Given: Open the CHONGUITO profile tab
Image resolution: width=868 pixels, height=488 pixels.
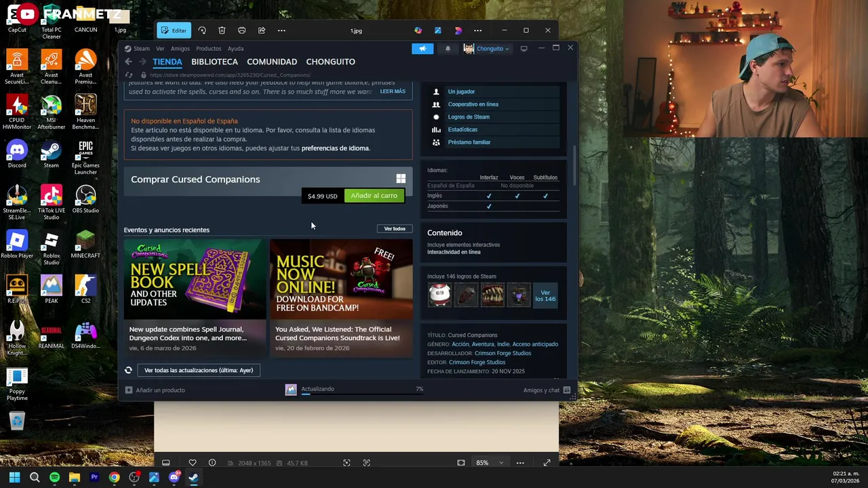Looking at the screenshot, I should pos(330,62).
